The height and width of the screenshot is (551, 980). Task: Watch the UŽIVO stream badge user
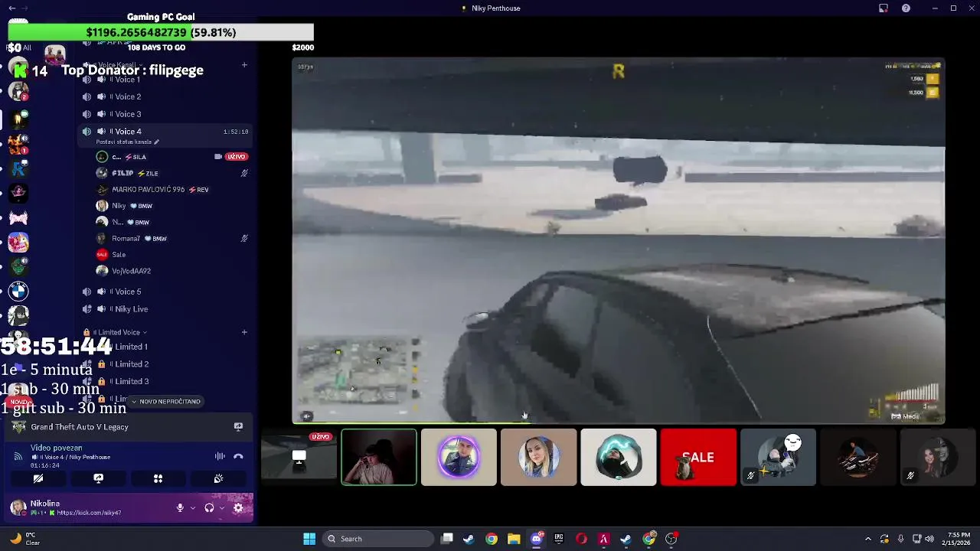point(236,157)
